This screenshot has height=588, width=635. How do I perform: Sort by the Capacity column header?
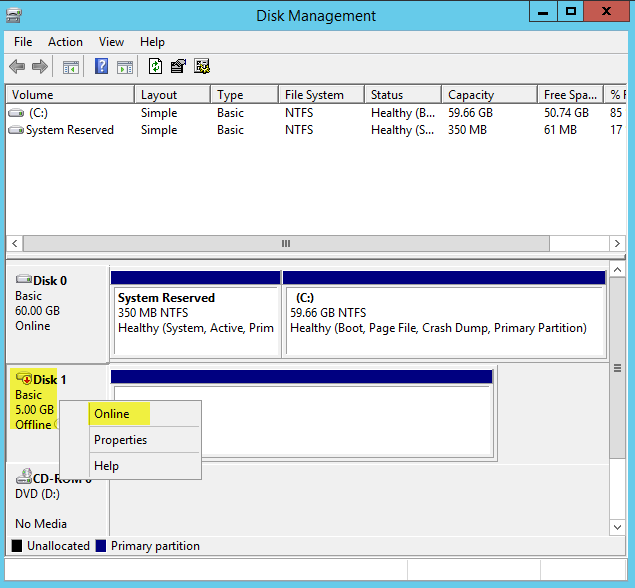coord(490,95)
